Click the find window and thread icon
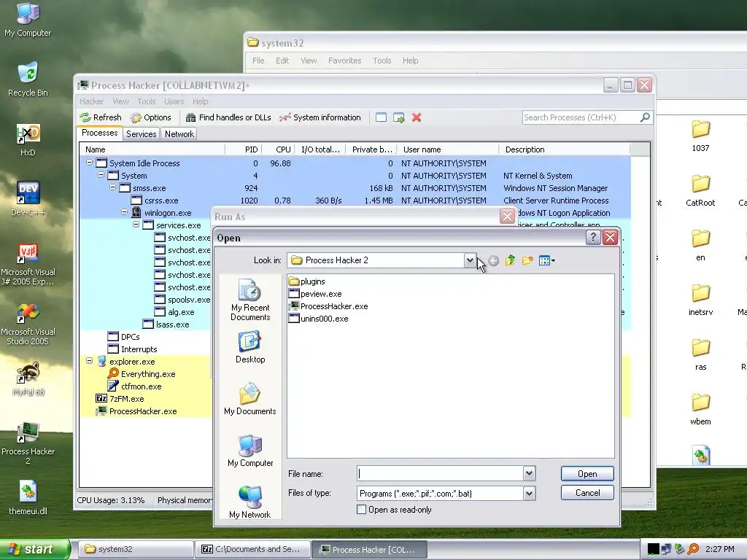Image resolution: width=747 pixels, height=560 pixels. pos(399,117)
